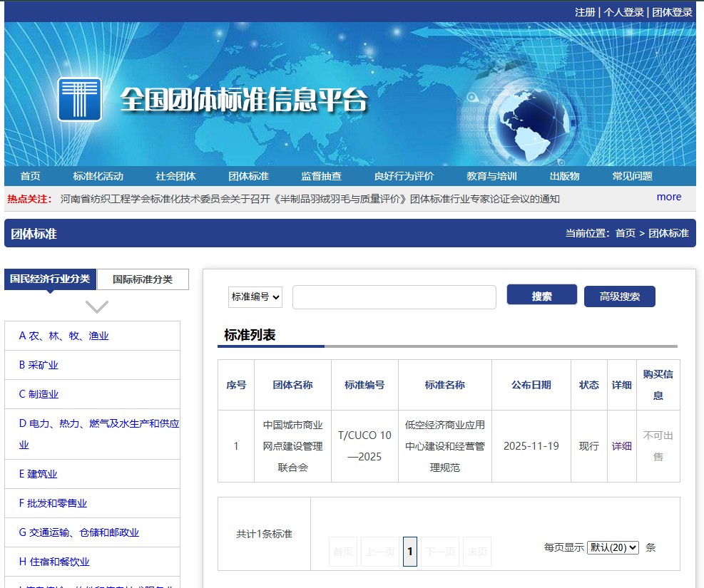
Task: Click the 高级搜索 button
Action: (619, 296)
